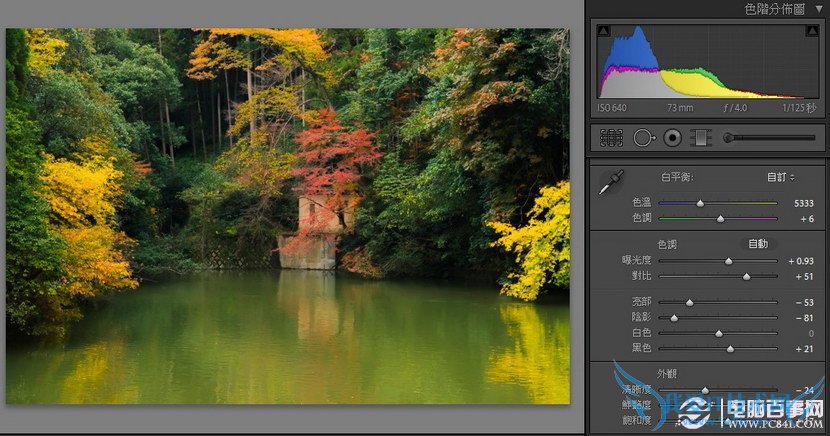The height and width of the screenshot is (436, 830).
Task: Collapse the 色階分佈圖 histogram panel triangle
Action: click(x=819, y=9)
